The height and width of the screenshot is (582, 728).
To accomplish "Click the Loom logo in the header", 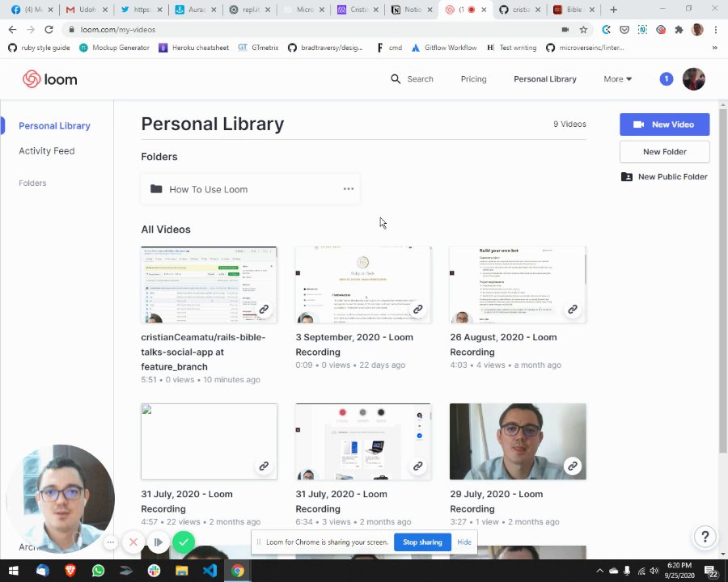I will [49, 79].
